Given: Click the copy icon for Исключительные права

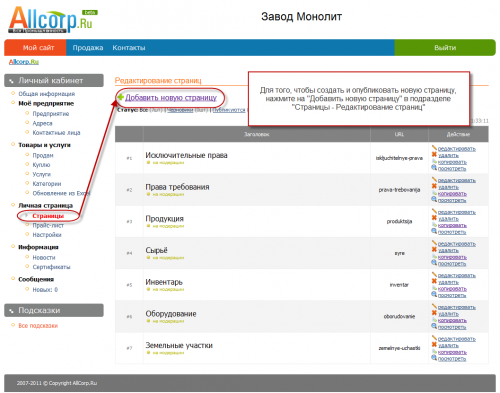Looking at the screenshot, I should point(434,161).
